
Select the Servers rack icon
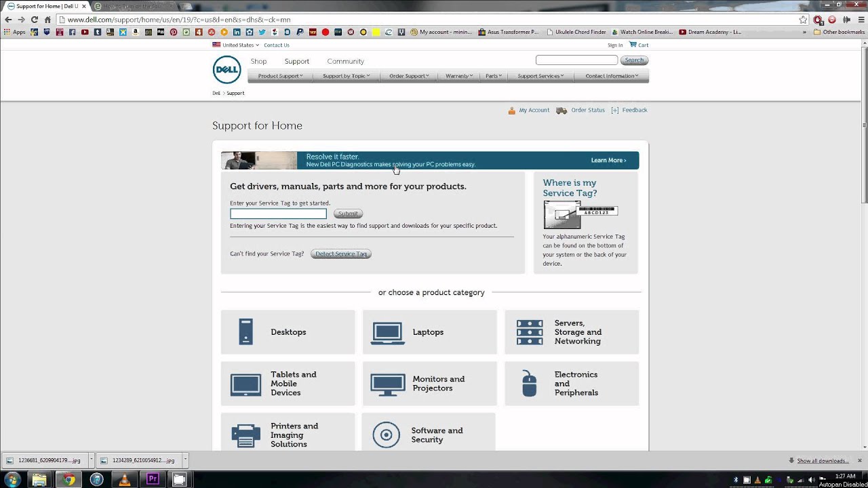(x=530, y=332)
